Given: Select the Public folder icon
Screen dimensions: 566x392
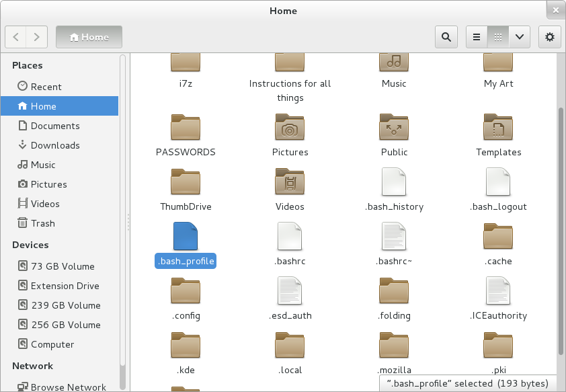Looking at the screenshot, I should point(394,127).
